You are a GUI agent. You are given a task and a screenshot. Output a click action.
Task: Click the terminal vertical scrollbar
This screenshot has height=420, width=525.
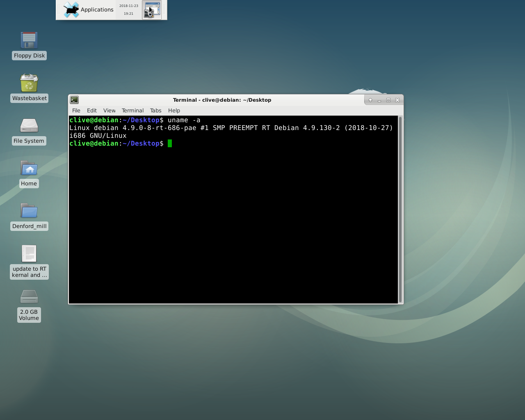coord(400,210)
